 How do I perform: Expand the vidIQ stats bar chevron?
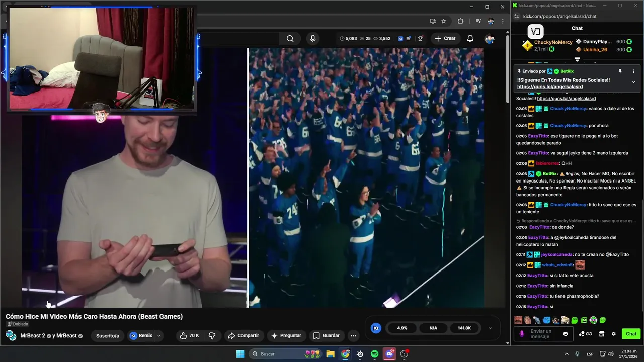490,328
